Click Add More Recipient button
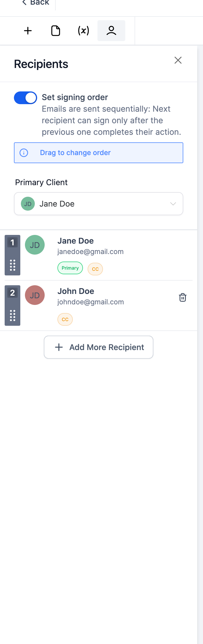The height and width of the screenshot is (644, 203). [99, 347]
